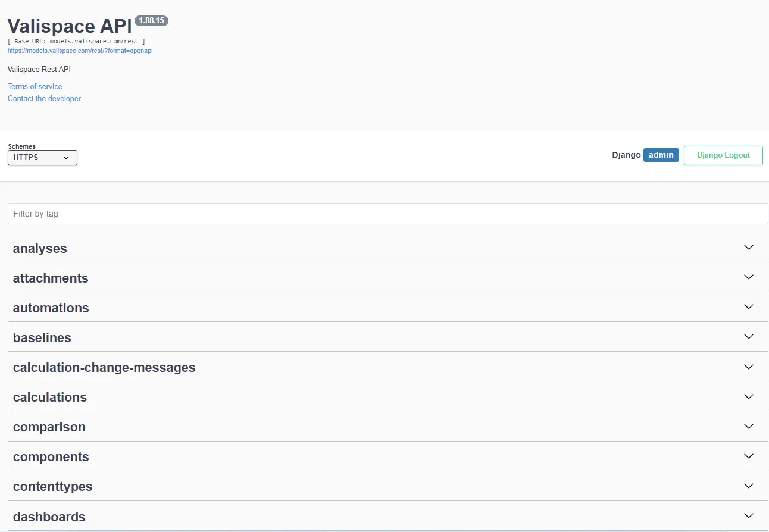Expand the analyses section chevron
The height and width of the screenshot is (532, 769).
(749, 247)
